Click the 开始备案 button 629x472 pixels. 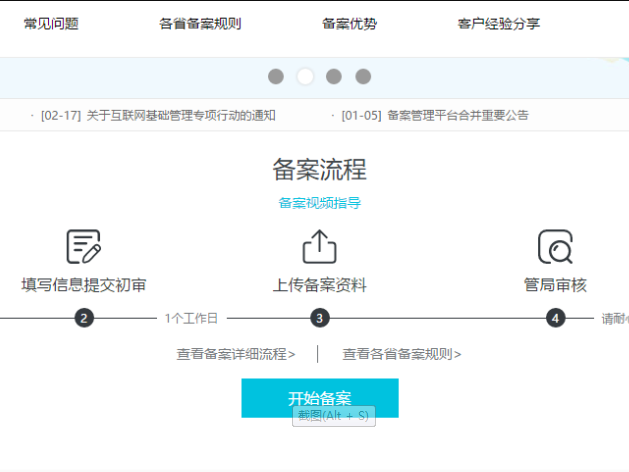click(x=320, y=398)
